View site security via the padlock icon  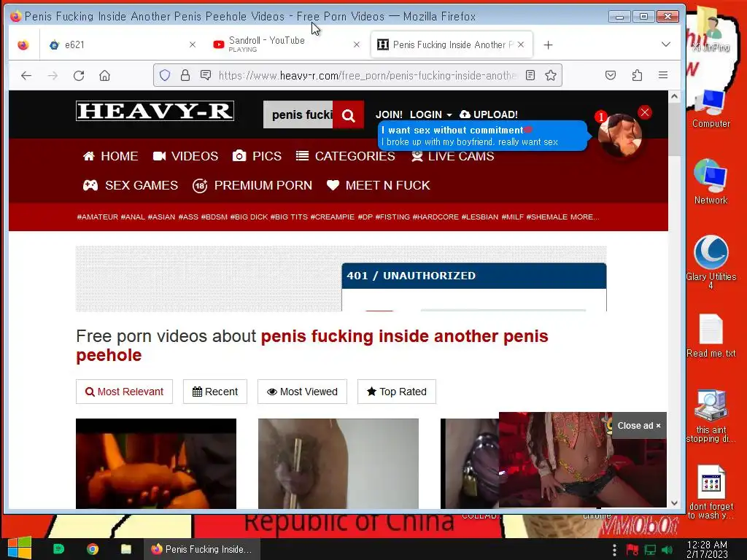(185, 75)
